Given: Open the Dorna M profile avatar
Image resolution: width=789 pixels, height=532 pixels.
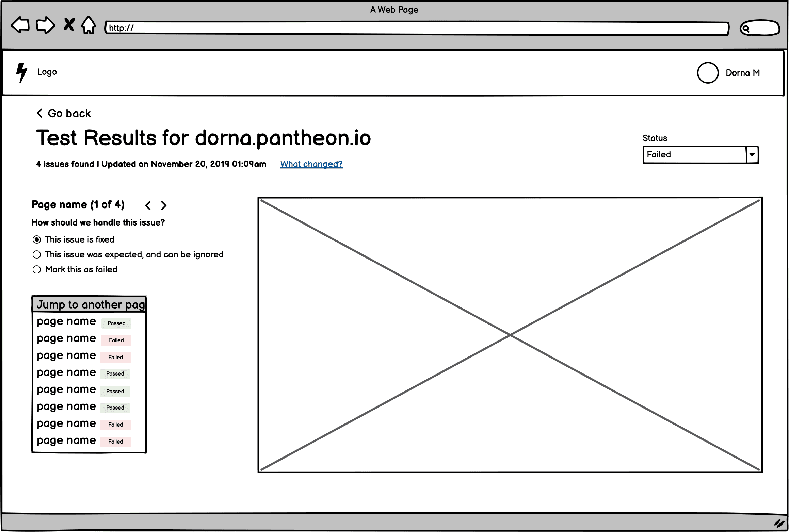Looking at the screenshot, I should 708,73.
